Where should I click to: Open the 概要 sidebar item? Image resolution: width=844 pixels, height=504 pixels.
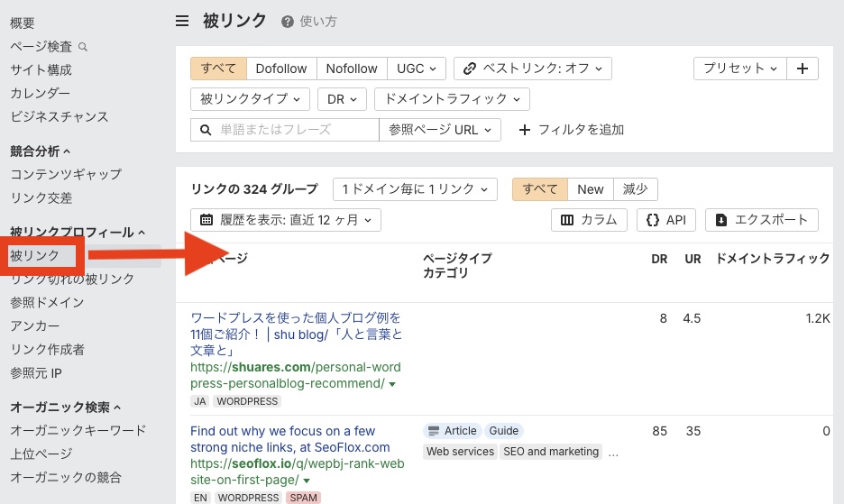22,23
